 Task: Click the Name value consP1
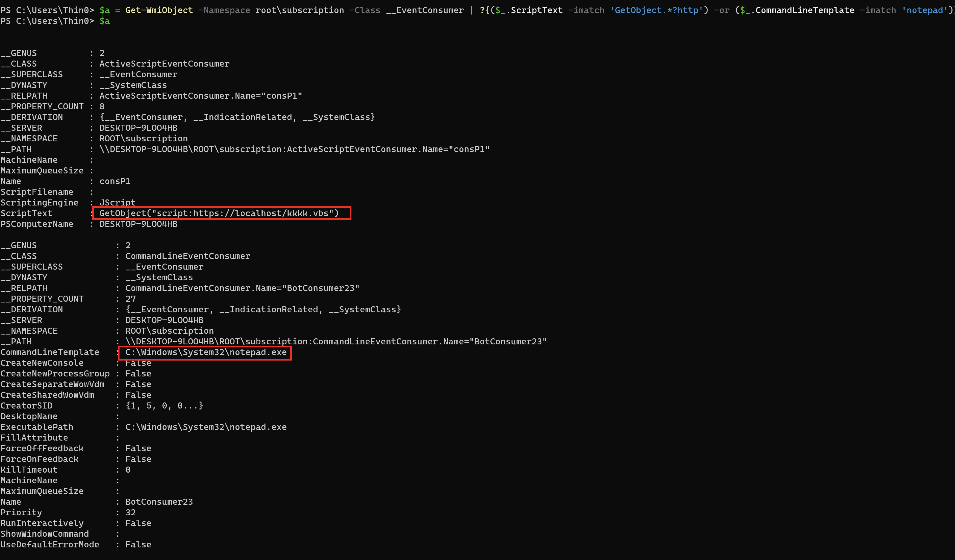pos(115,181)
